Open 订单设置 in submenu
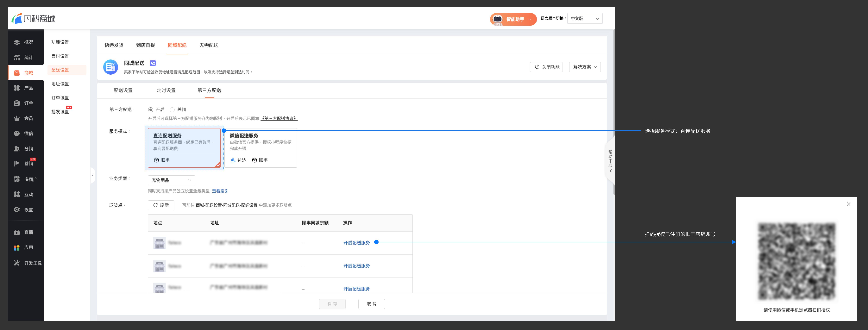Image resolution: width=868 pixels, height=330 pixels. tap(60, 98)
